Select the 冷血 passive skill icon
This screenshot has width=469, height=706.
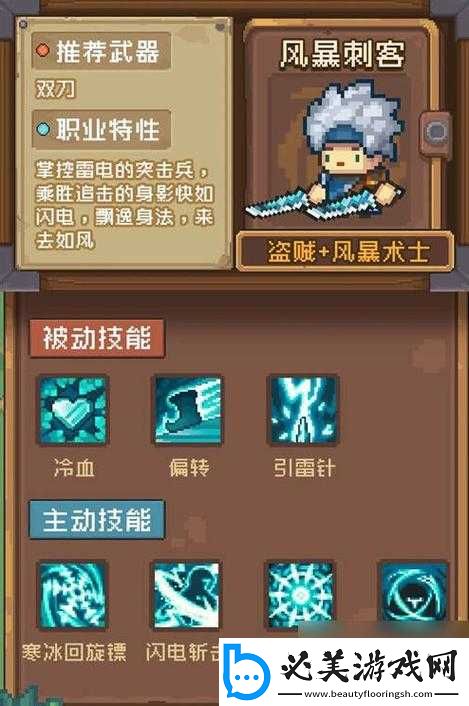pyautogui.click(x=73, y=410)
